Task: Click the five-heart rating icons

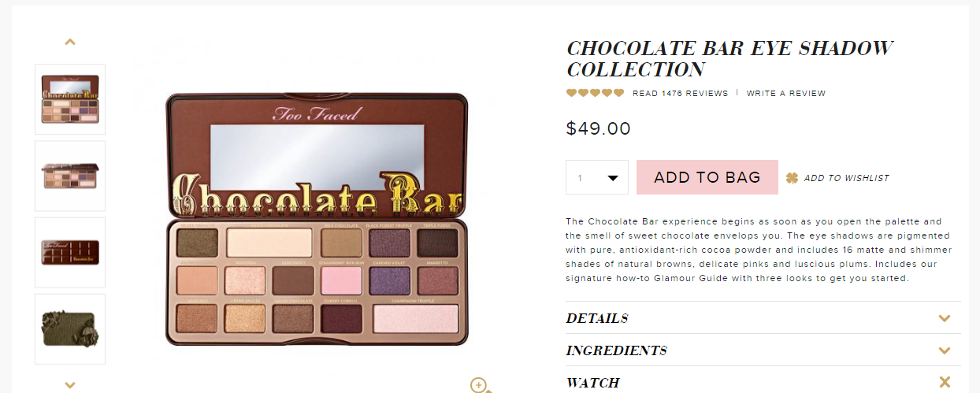Action: [x=595, y=93]
